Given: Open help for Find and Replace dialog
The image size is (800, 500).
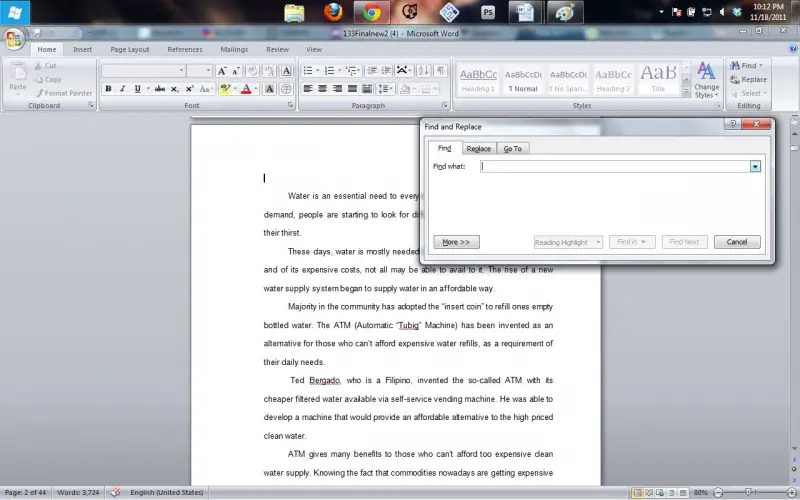Looking at the screenshot, I should tap(732, 124).
